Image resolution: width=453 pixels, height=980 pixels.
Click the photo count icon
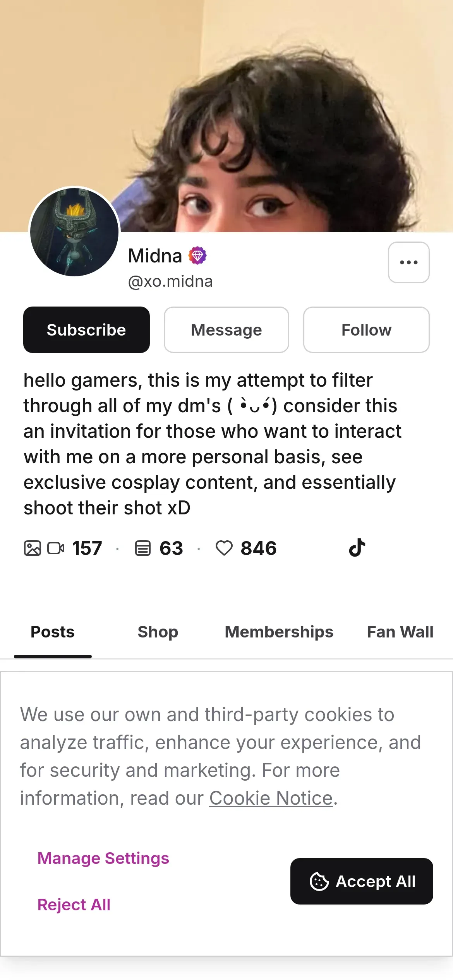[x=33, y=548]
